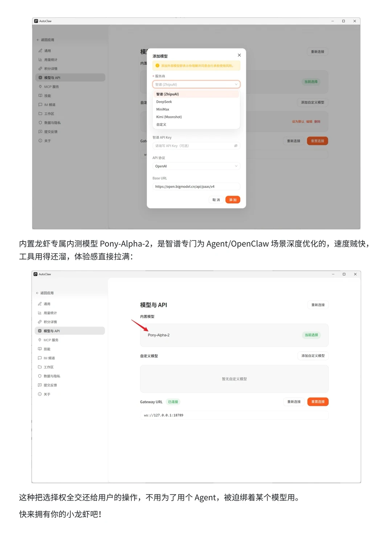The height and width of the screenshot is (549, 392).
Task: Click 数据与隐私 shield icon in lower window sidebar
Action: (x=40, y=376)
